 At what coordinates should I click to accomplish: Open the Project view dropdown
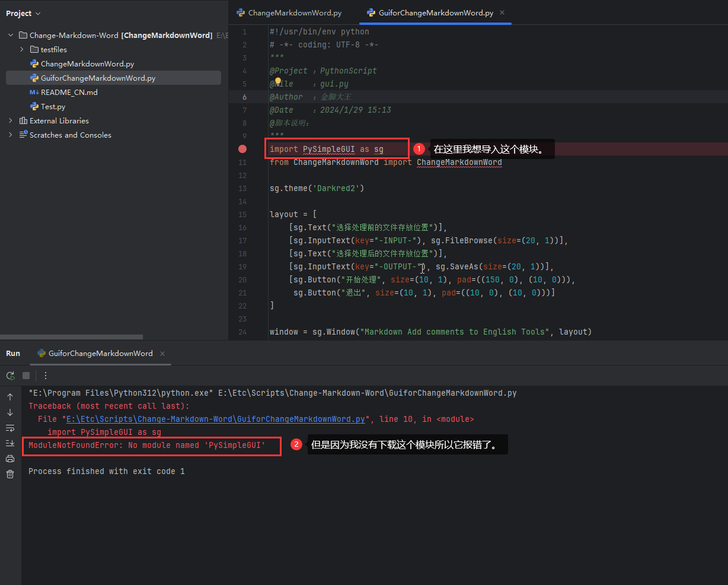(x=24, y=13)
